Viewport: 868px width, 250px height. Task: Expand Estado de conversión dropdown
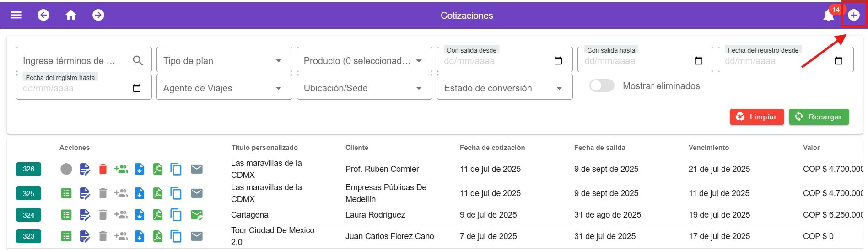point(504,88)
